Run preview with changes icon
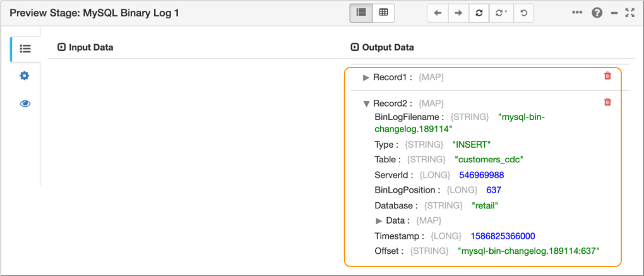 click(501, 13)
